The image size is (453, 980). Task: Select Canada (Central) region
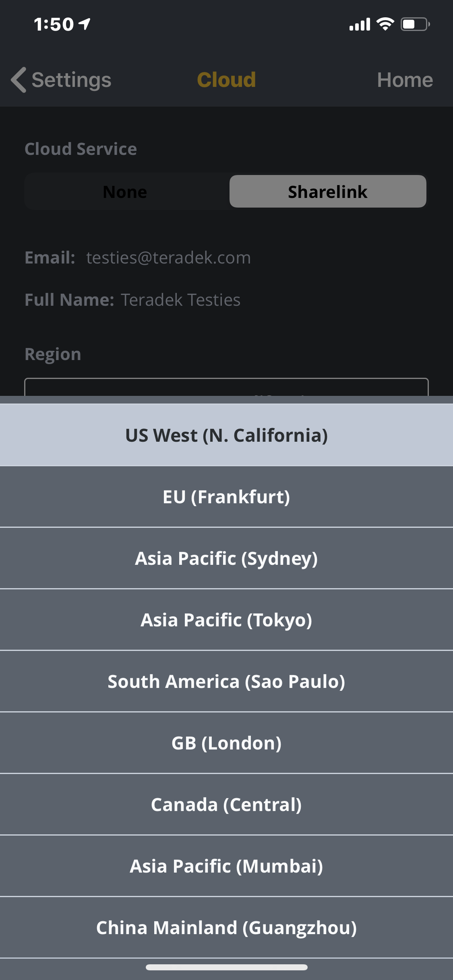point(226,805)
